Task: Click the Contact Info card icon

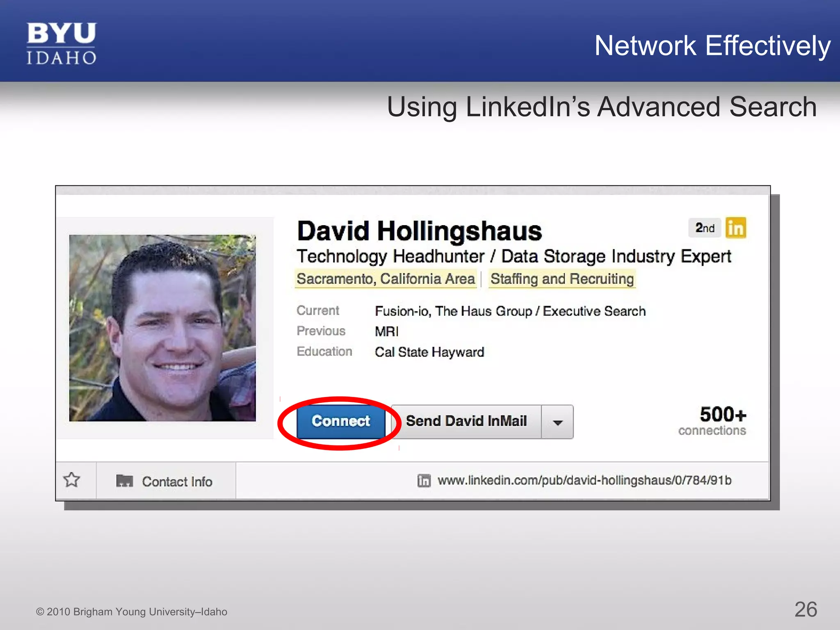Action: 124,481
